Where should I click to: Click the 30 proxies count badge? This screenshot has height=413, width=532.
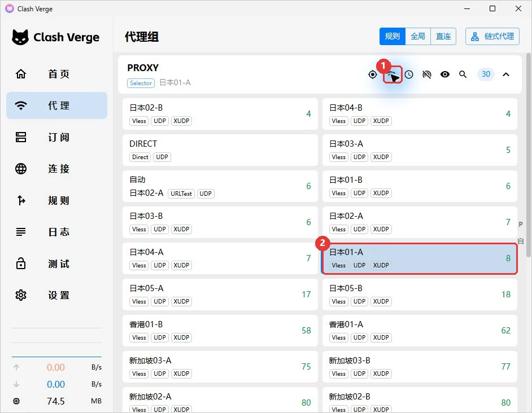[x=486, y=74]
